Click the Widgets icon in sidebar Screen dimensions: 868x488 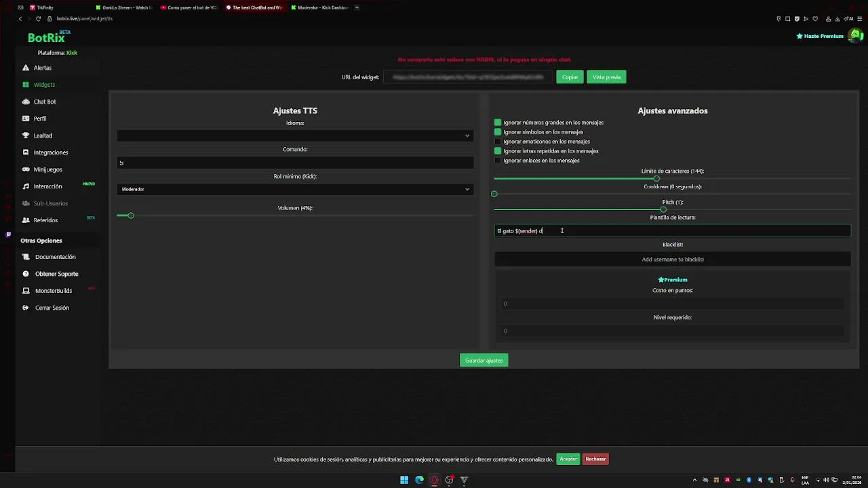(26, 85)
